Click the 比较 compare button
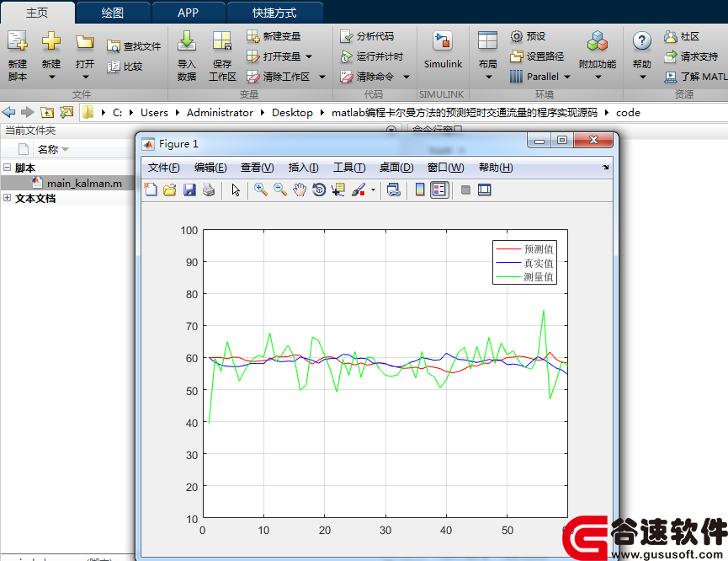This screenshot has width=728, height=561. point(125,67)
